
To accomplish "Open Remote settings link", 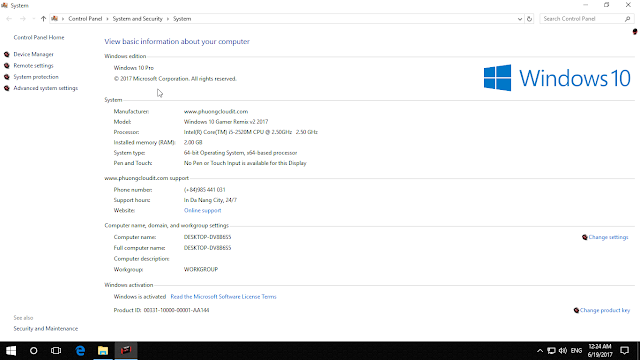I will 33,66.
